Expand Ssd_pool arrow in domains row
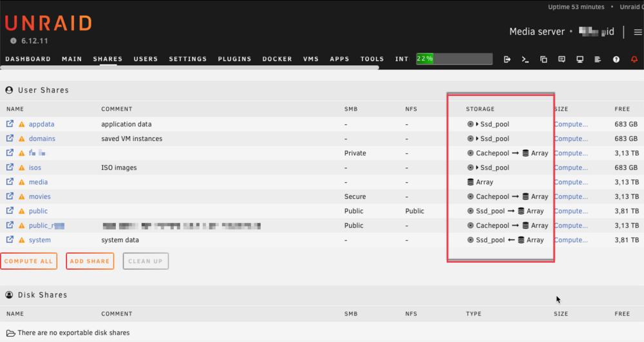644x342 pixels. pos(477,138)
